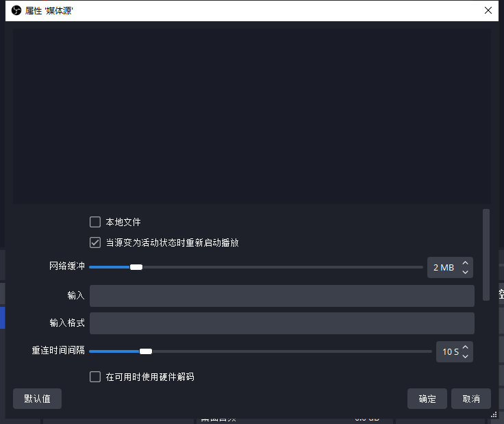Decrease 重连时间间隔 with down arrow
Image resolution: width=504 pixels, height=424 pixels.
point(466,356)
